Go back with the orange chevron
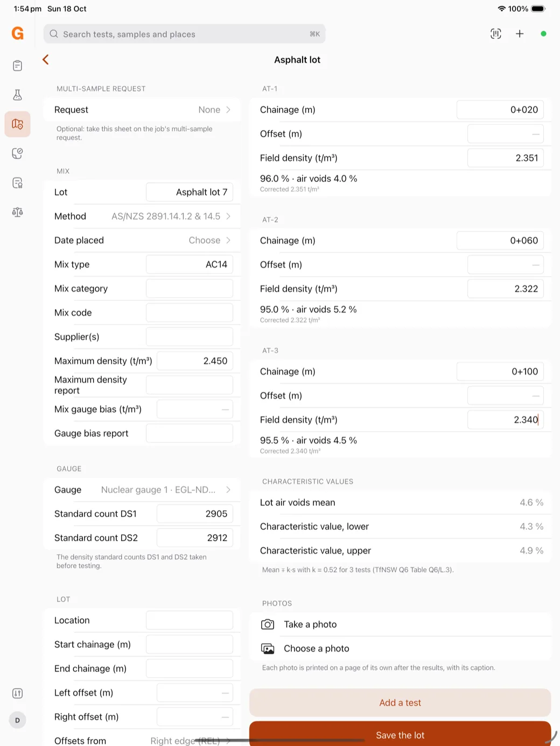This screenshot has width=560, height=746. (46, 60)
